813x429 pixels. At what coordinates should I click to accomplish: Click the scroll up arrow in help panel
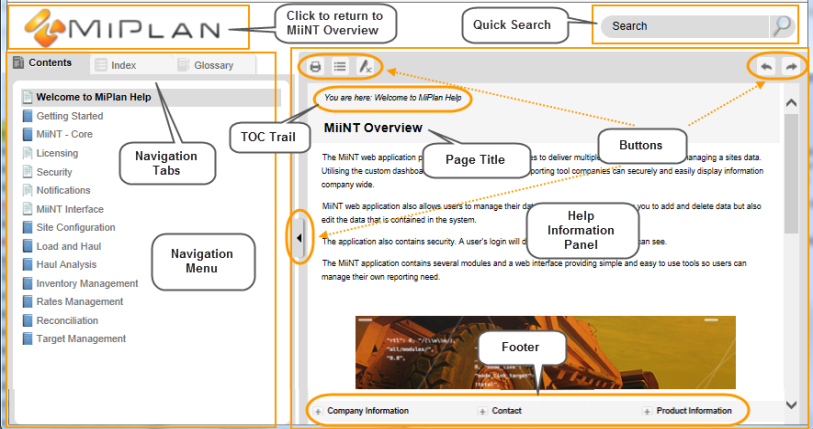tap(791, 103)
